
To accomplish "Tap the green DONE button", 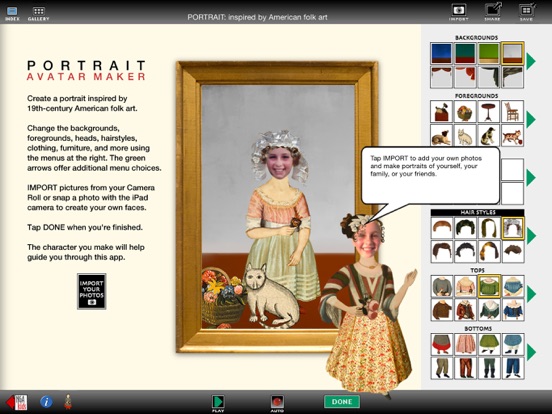I will 342,402.
